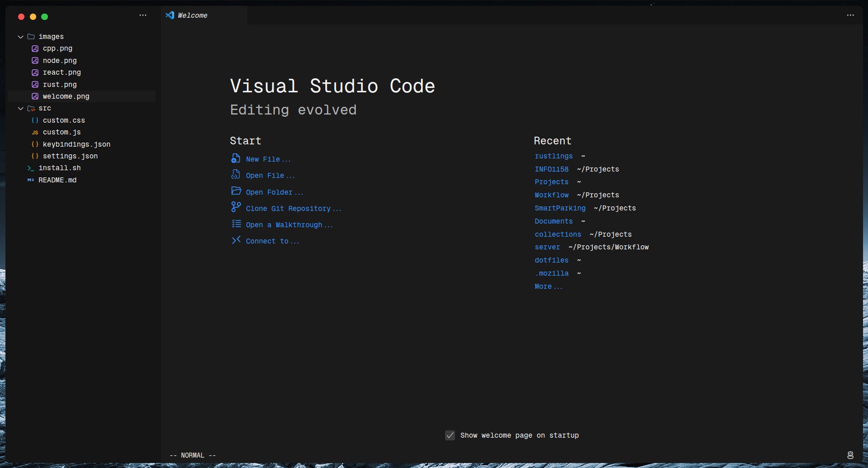The width and height of the screenshot is (868, 468).
Task: Click the New File icon
Action: 236,158
